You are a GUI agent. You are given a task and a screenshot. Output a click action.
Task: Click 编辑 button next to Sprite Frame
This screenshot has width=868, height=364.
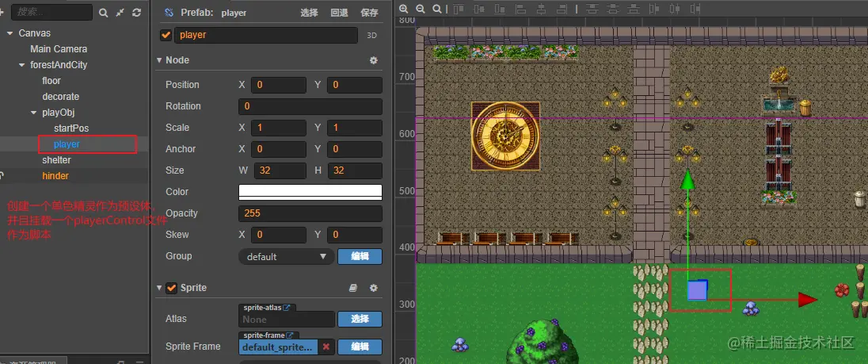point(360,347)
